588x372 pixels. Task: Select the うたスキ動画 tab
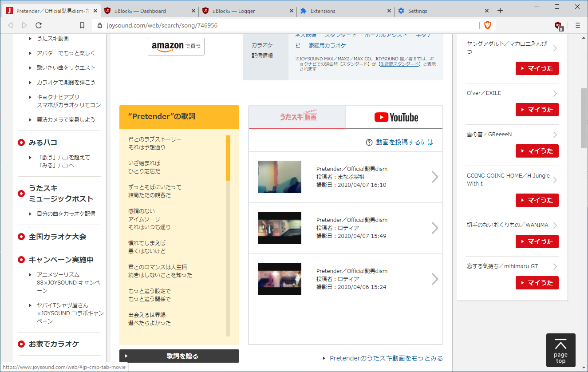[x=297, y=117]
